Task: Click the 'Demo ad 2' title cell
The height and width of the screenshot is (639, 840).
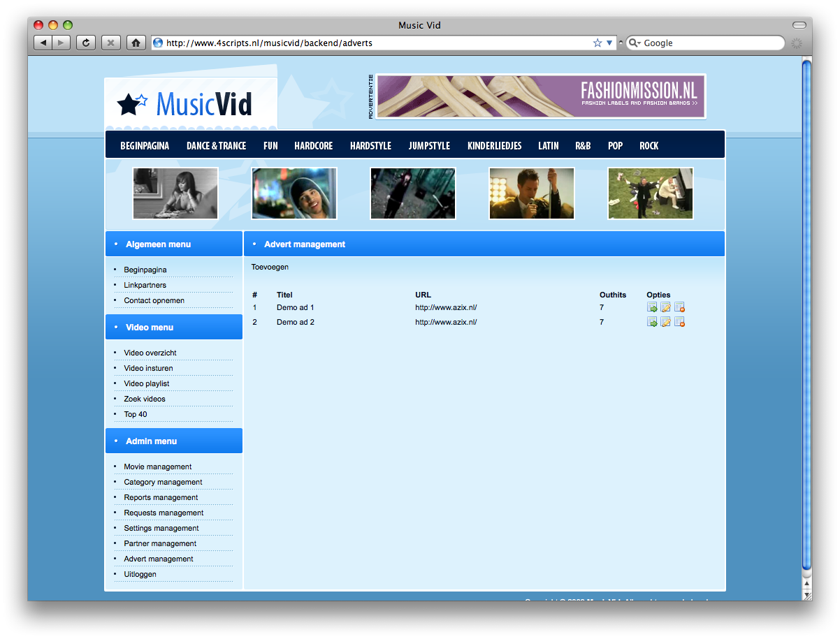Action: click(296, 322)
